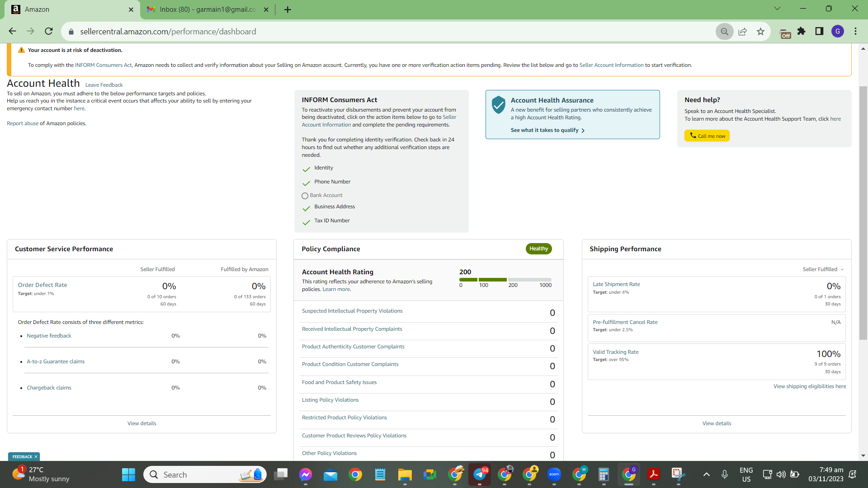Click 'View shipping eligibilities here' link
Screen dimensions: 868x488
[x=810, y=386]
